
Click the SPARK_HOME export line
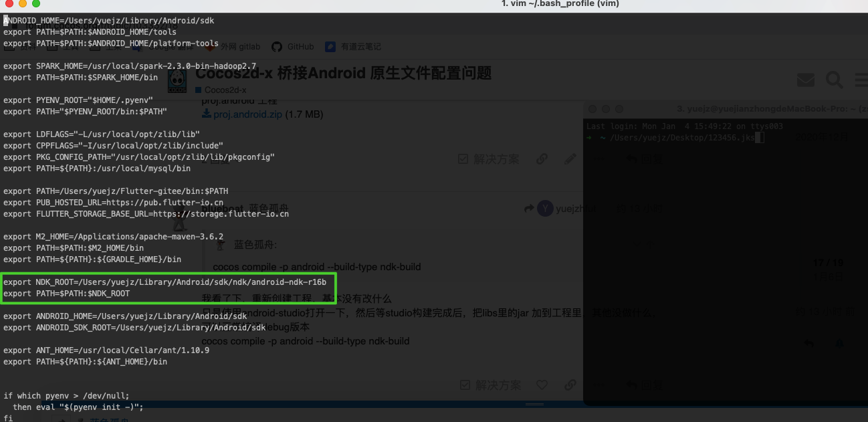[130, 66]
